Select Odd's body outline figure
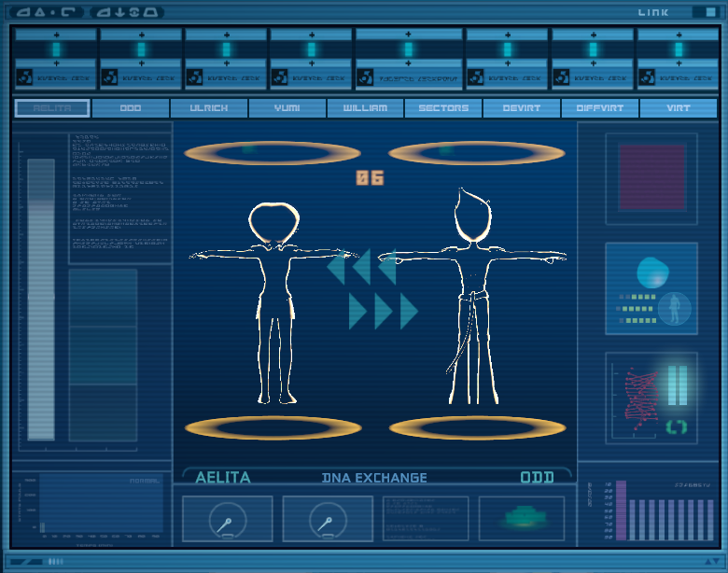The image size is (728, 573). point(472,296)
